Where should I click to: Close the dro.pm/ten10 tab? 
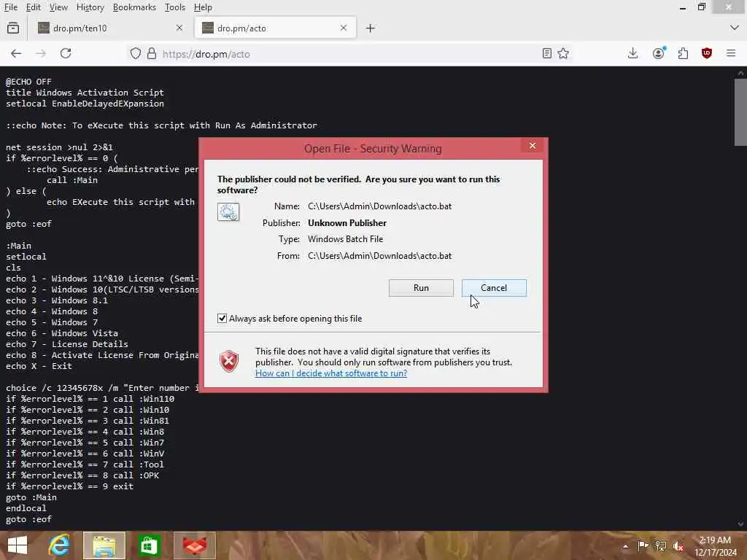pos(179,28)
